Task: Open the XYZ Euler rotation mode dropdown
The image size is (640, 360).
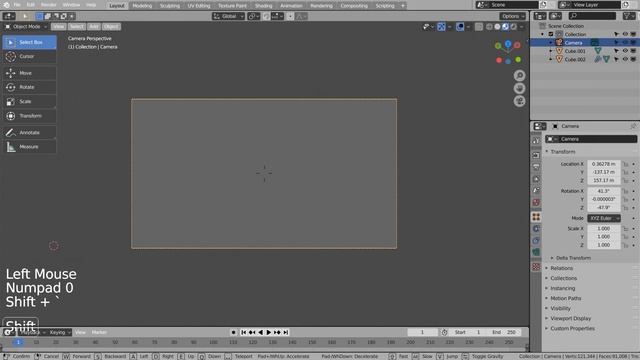Action: coord(604,218)
